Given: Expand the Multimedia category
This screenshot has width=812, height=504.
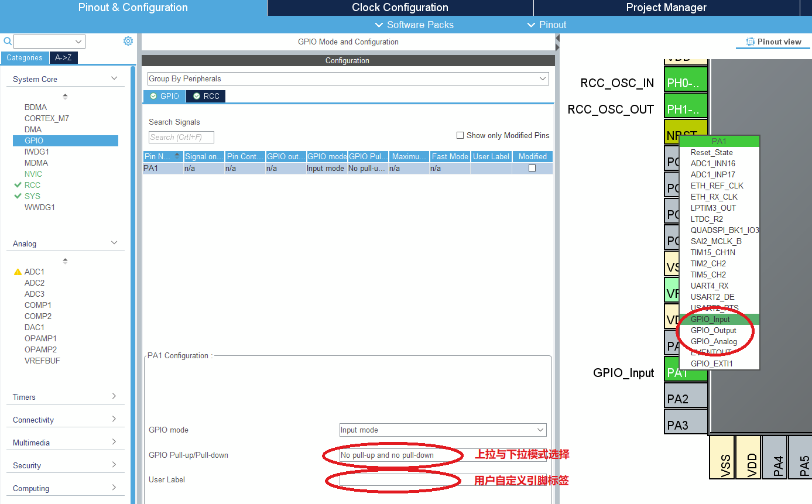Looking at the screenshot, I should (114, 442).
